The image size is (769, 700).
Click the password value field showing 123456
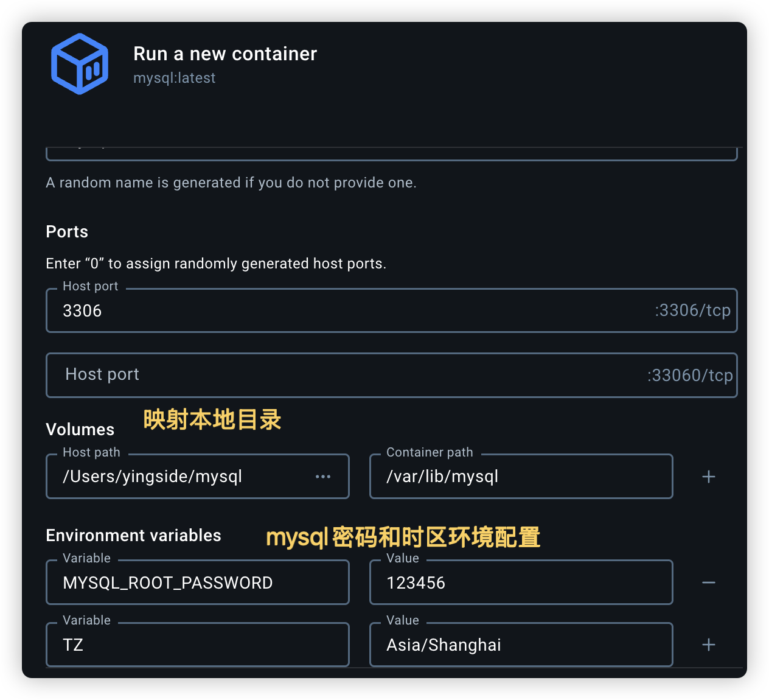pos(520,583)
